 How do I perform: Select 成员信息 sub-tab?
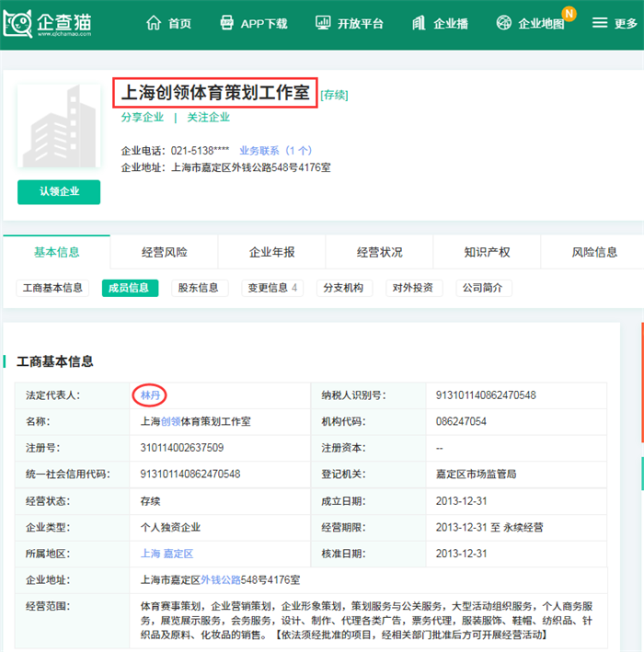pyautogui.click(x=130, y=288)
